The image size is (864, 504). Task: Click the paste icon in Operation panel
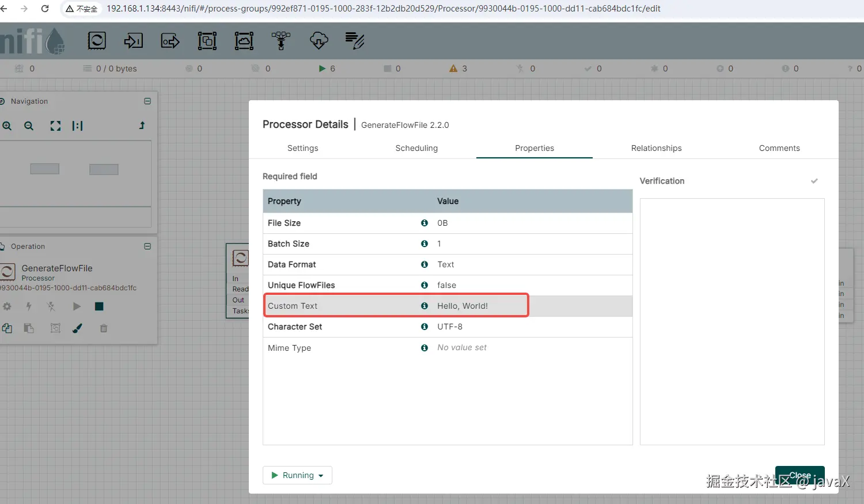29,328
